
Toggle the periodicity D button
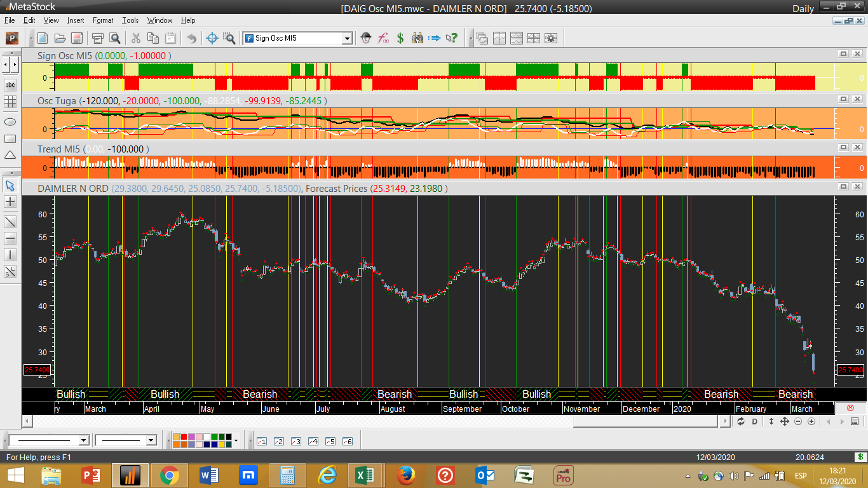click(755, 421)
